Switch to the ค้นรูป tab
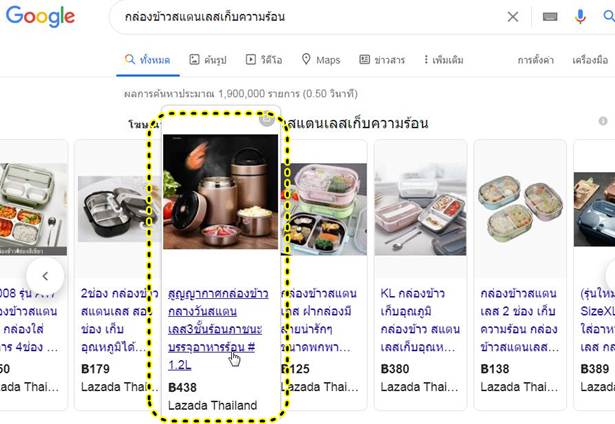 pyautogui.click(x=208, y=60)
